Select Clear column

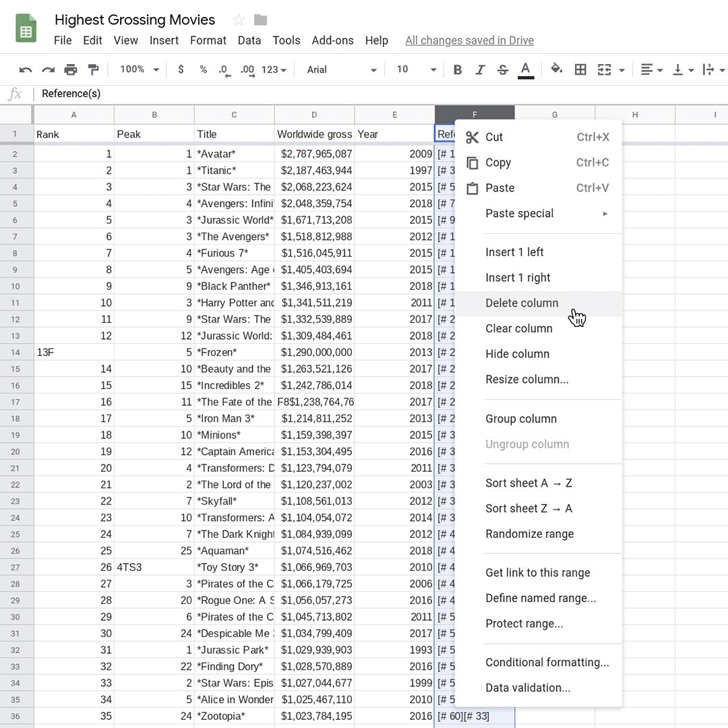point(538,329)
